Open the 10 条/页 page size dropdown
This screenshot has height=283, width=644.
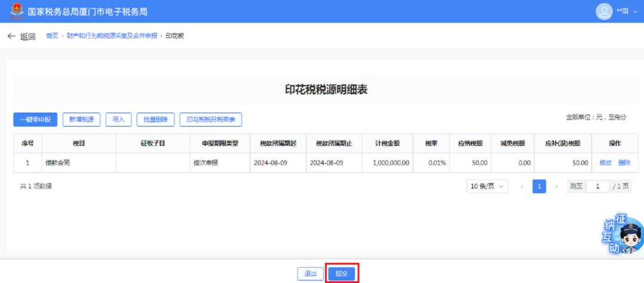click(487, 186)
